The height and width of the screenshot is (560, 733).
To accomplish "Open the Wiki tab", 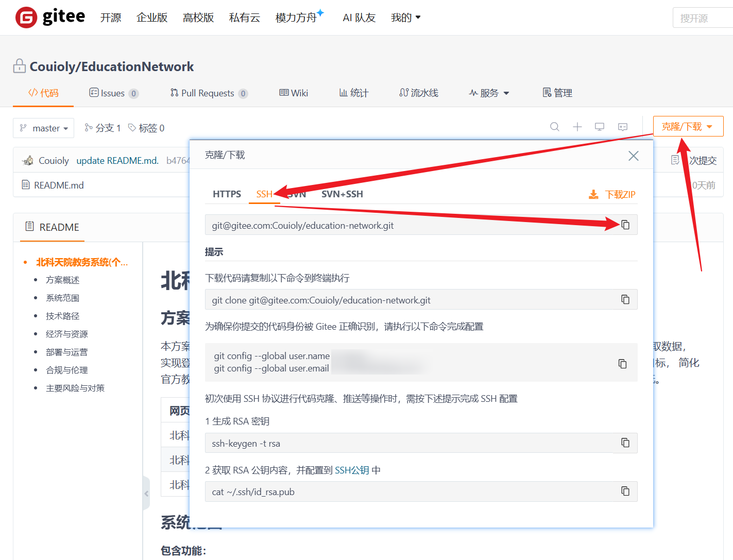I will (x=294, y=93).
